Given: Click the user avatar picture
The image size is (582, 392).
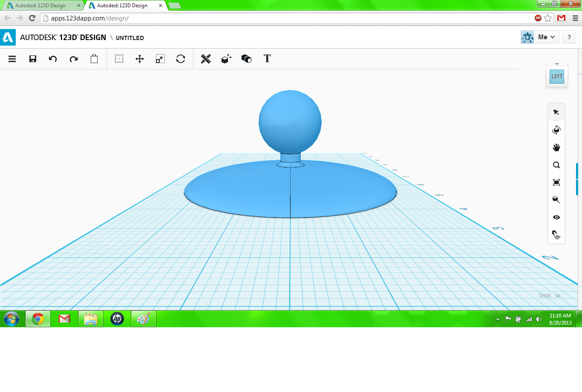Looking at the screenshot, I should tap(527, 37).
